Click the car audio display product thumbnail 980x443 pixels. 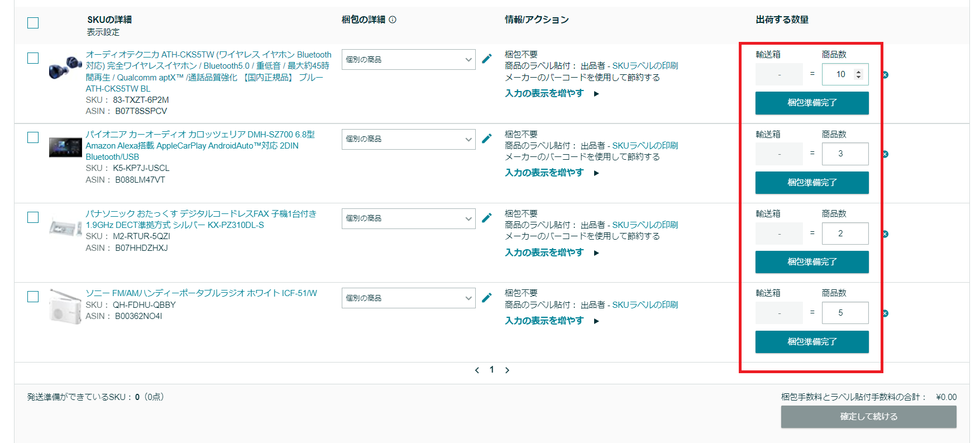click(x=65, y=147)
